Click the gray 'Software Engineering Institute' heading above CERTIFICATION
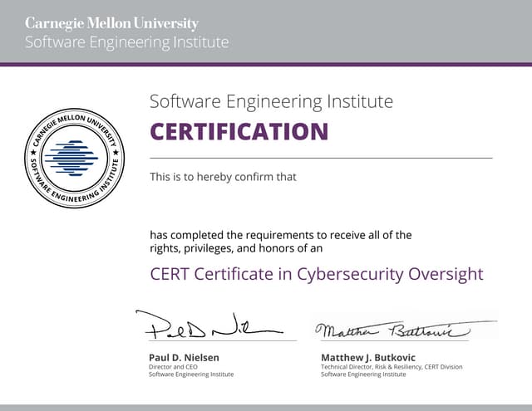The width and height of the screenshot is (532, 411). click(x=272, y=101)
